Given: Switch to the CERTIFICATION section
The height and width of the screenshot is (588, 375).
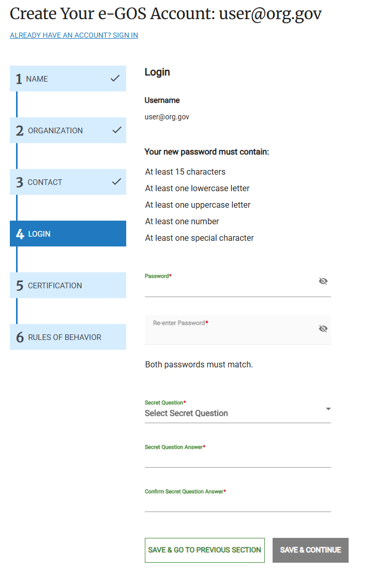Looking at the screenshot, I should [x=68, y=285].
